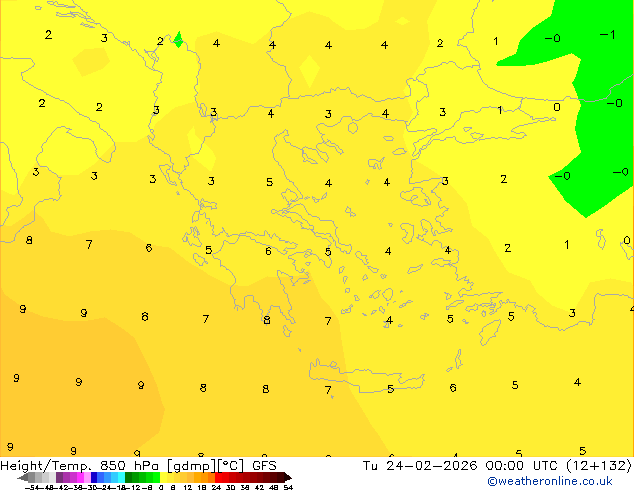Click the yellow swatch in the temperature legend
The width and height of the screenshot is (634, 490).
click(x=163, y=477)
